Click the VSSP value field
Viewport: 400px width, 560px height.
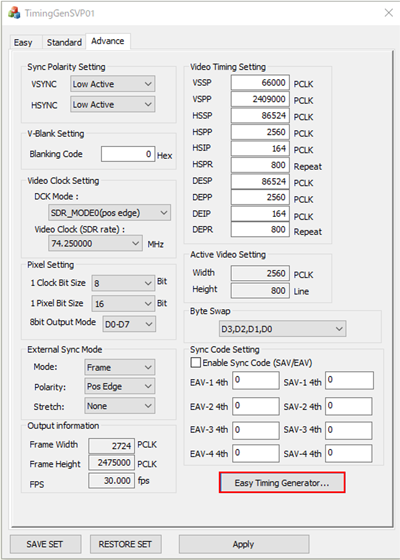pyautogui.click(x=260, y=83)
